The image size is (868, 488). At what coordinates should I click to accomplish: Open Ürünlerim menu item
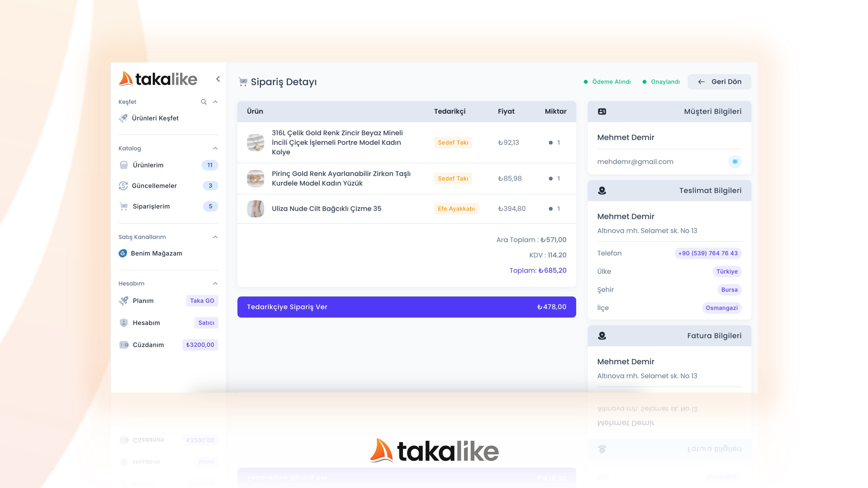pyautogui.click(x=168, y=165)
